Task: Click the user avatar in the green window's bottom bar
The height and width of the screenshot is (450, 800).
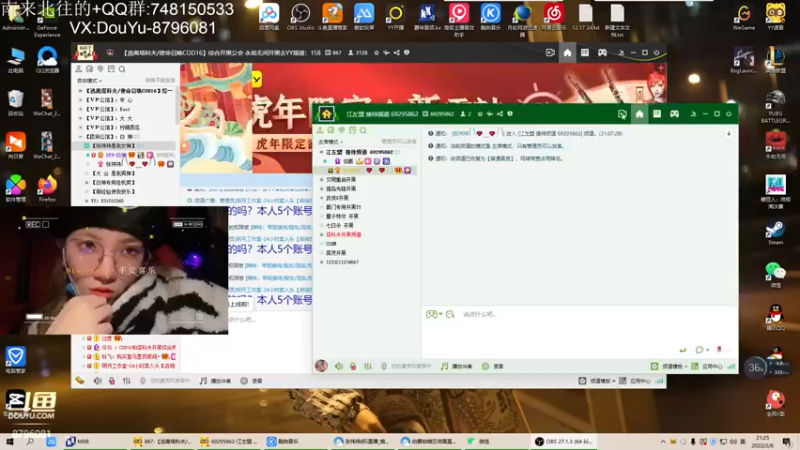Action: (321, 366)
